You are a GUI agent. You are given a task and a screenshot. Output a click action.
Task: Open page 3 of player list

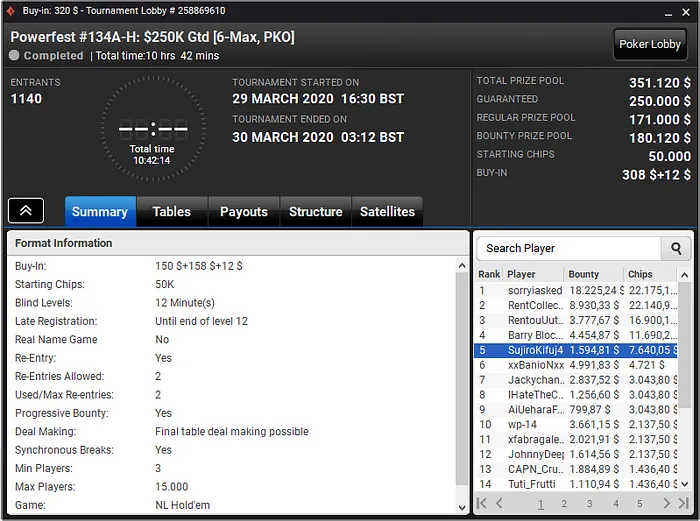click(589, 504)
